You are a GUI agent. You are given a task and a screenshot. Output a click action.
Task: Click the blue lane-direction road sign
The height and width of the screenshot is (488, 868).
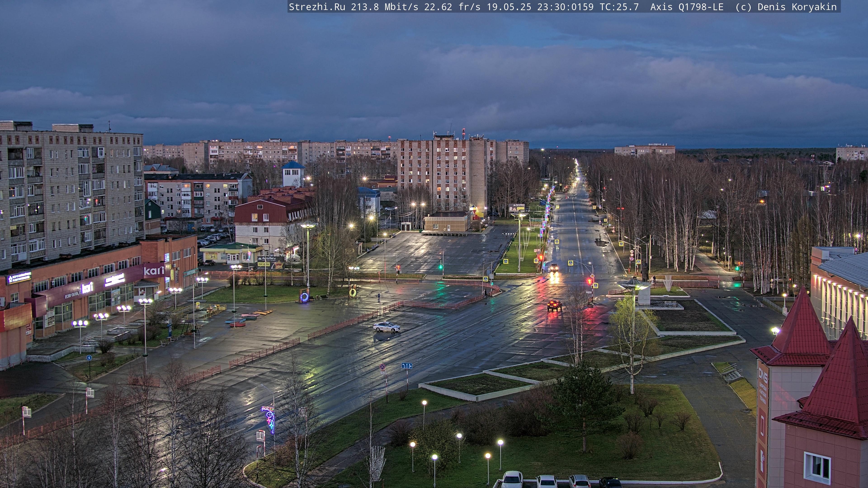pyautogui.click(x=407, y=365)
